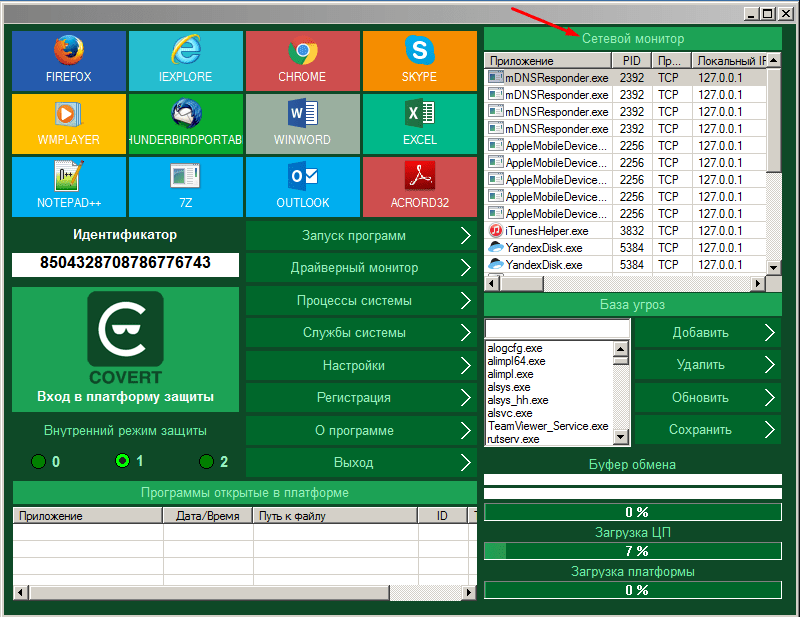
Task: Expand the Процессы системы entry
Action: [x=360, y=300]
